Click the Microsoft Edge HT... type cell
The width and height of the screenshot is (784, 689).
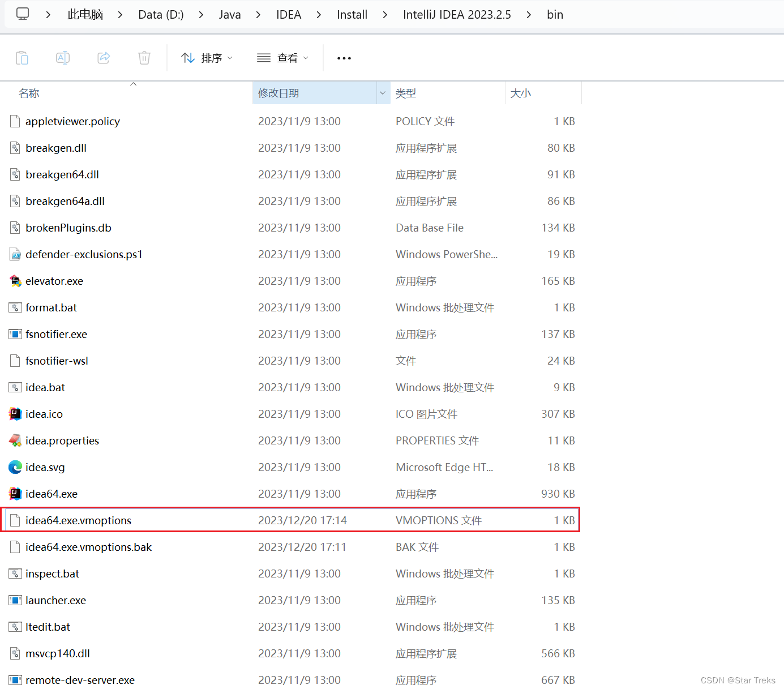444,467
